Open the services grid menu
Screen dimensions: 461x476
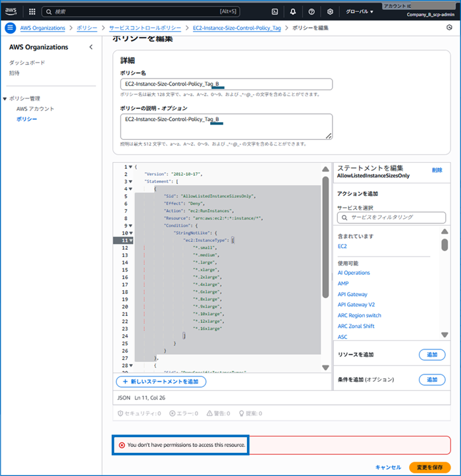pos(32,11)
